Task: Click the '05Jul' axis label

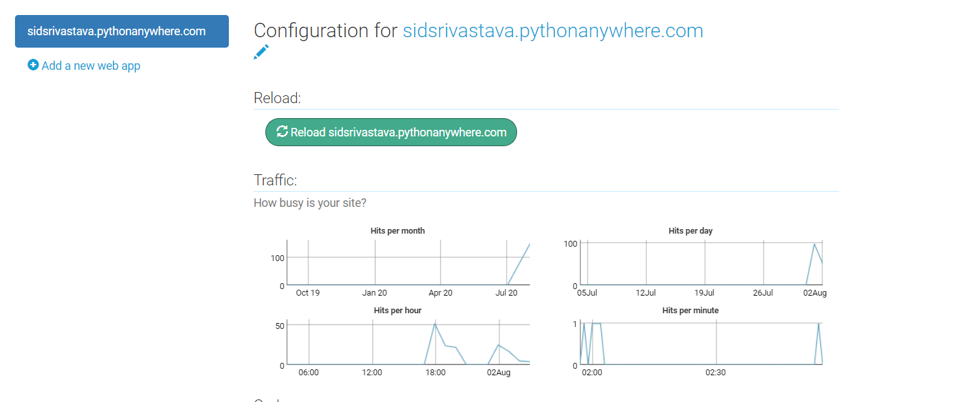Action: click(587, 293)
